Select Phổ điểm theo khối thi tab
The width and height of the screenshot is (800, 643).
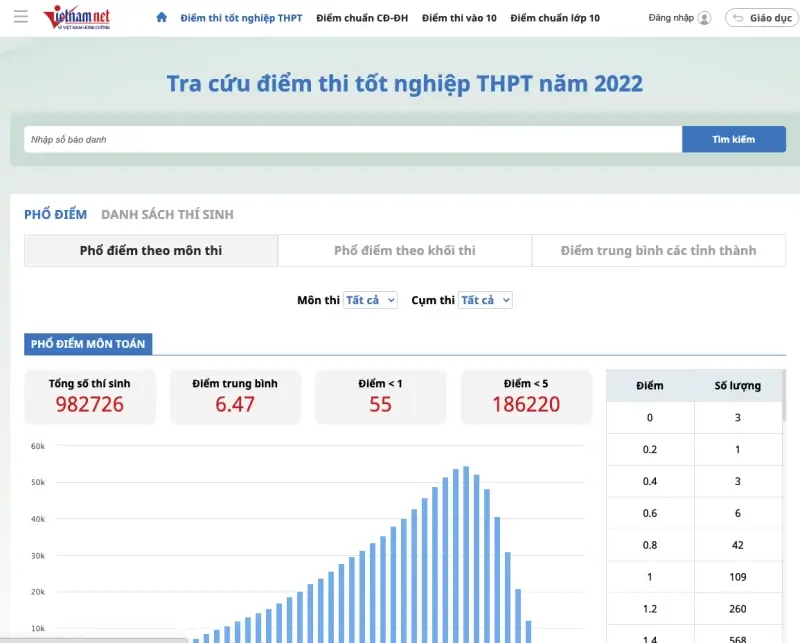coord(404,250)
